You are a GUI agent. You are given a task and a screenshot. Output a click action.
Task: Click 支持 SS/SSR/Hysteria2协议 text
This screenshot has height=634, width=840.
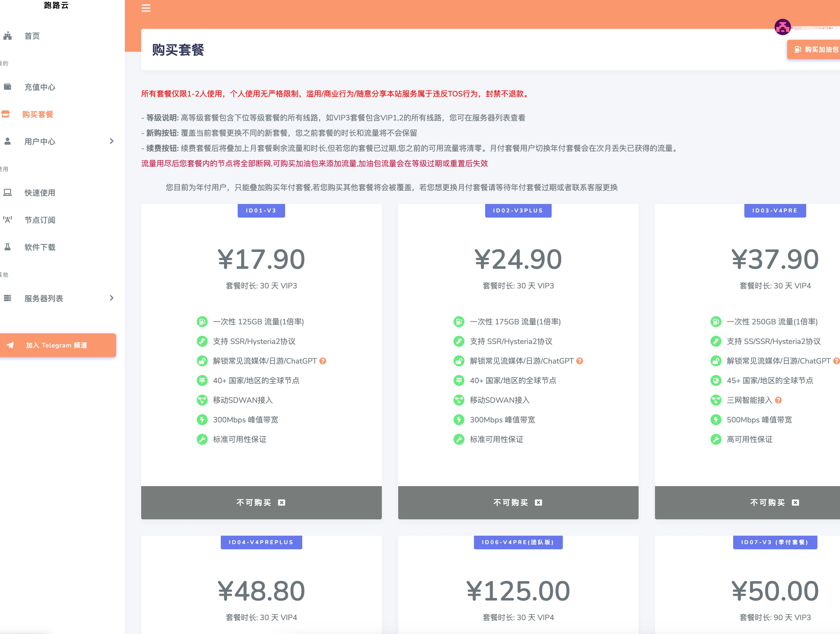773,341
